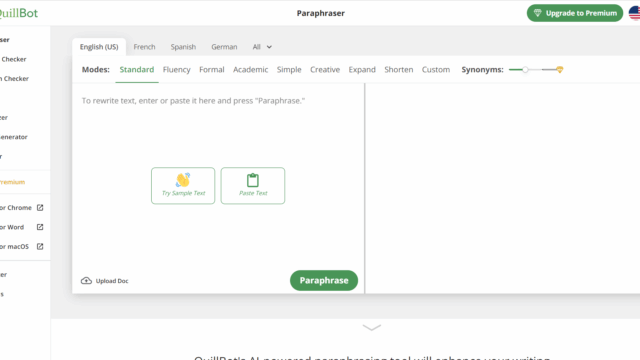Select the Creative mode
Screen dimensions: 640x360
tap(325, 70)
